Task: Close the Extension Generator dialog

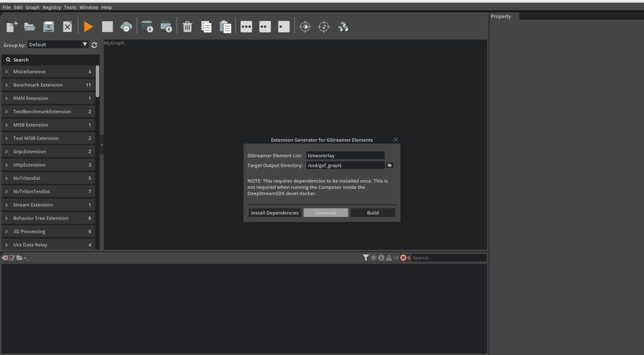Action: [396, 140]
